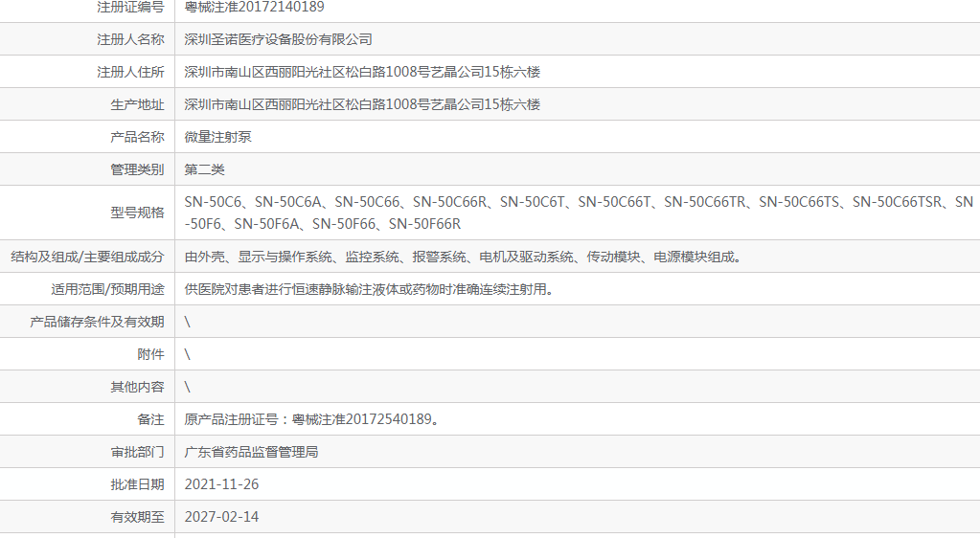Screen dimensions: 980x538
Task: Click the registration number 粤械注准20172140189
Action: pos(254,8)
